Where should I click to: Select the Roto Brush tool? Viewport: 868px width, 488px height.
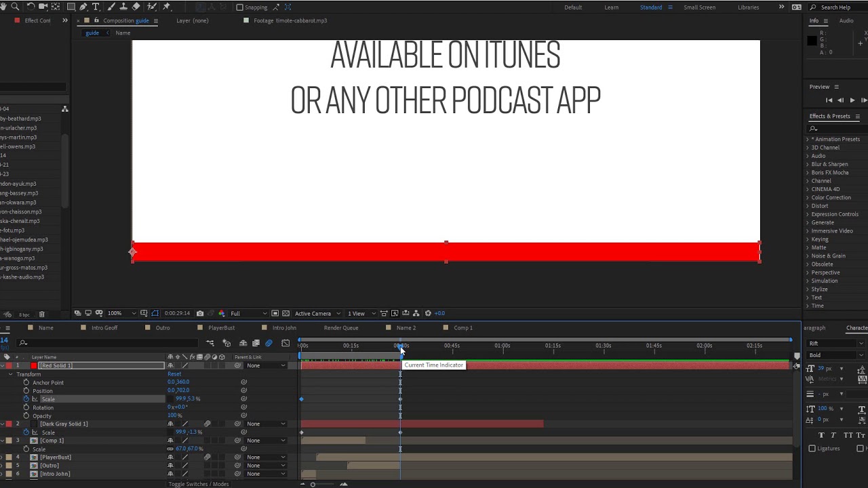click(x=152, y=7)
